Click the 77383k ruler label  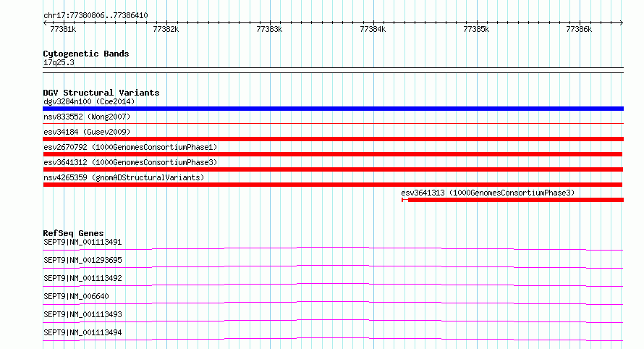click(269, 29)
